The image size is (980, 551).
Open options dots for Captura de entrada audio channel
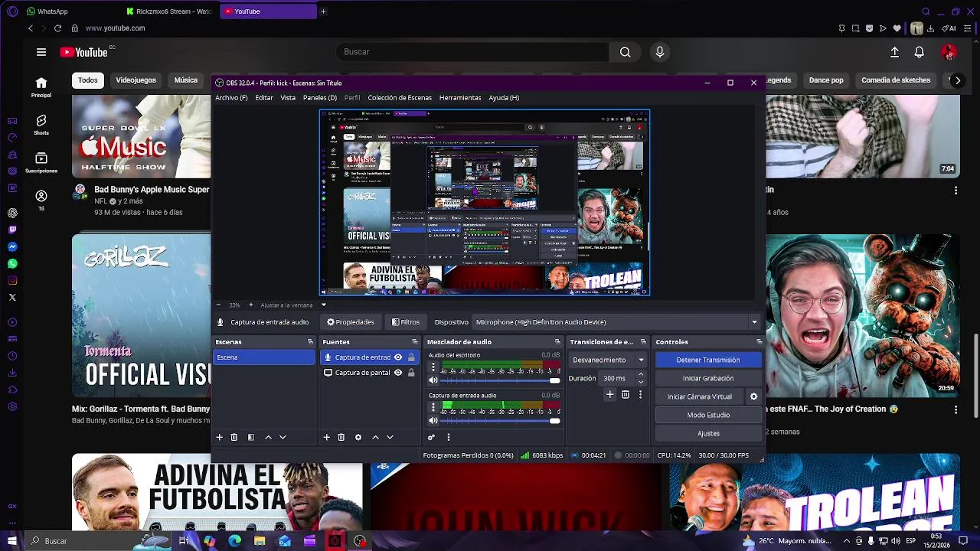433,408
